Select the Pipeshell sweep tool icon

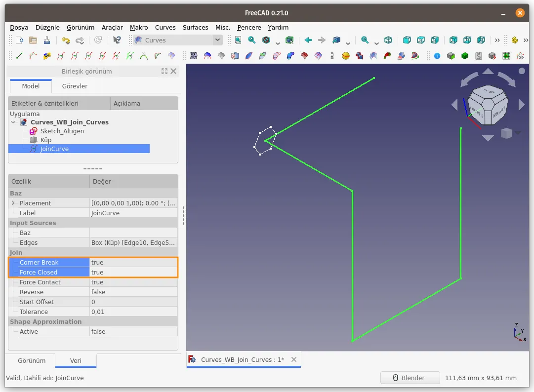point(290,56)
